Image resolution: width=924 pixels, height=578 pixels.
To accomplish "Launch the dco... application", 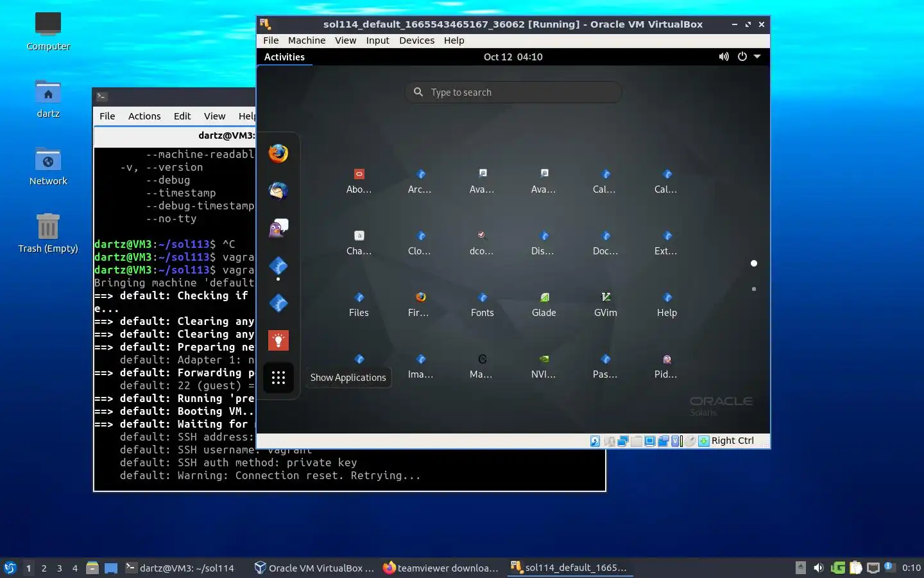I will tap(482, 243).
